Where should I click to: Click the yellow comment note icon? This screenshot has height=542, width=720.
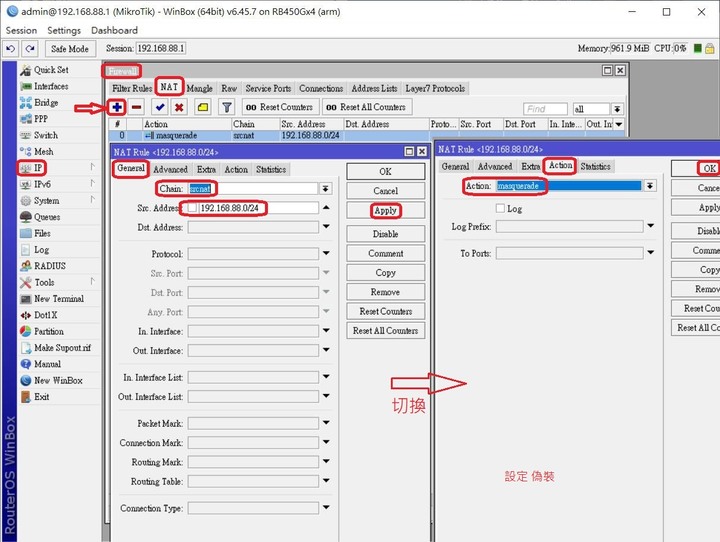click(202, 107)
